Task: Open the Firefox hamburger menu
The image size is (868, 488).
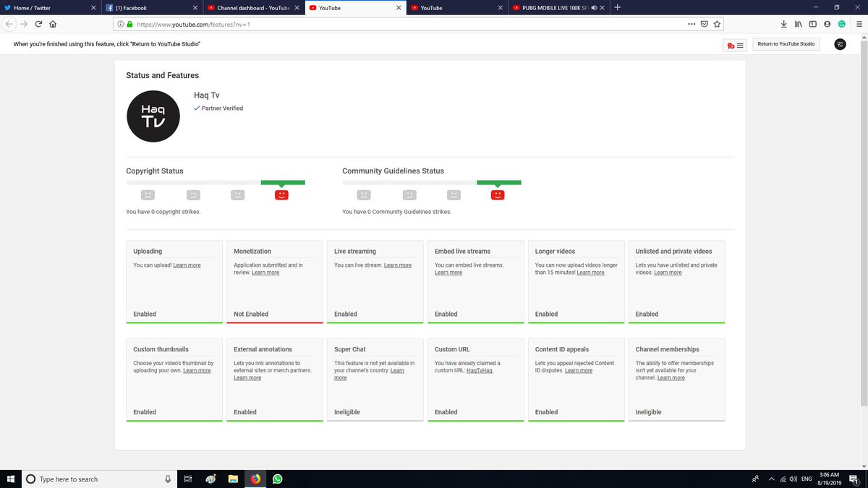Action: 859,24
